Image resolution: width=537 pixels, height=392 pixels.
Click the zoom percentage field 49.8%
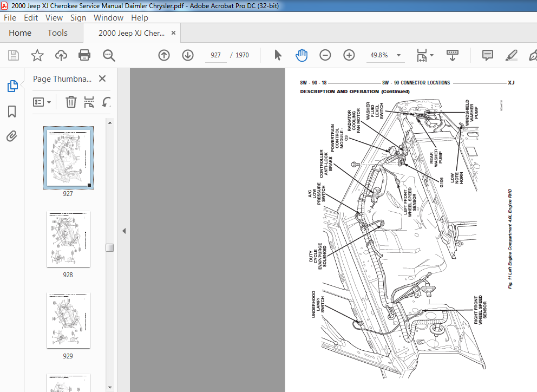pyautogui.click(x=379, y=55)
